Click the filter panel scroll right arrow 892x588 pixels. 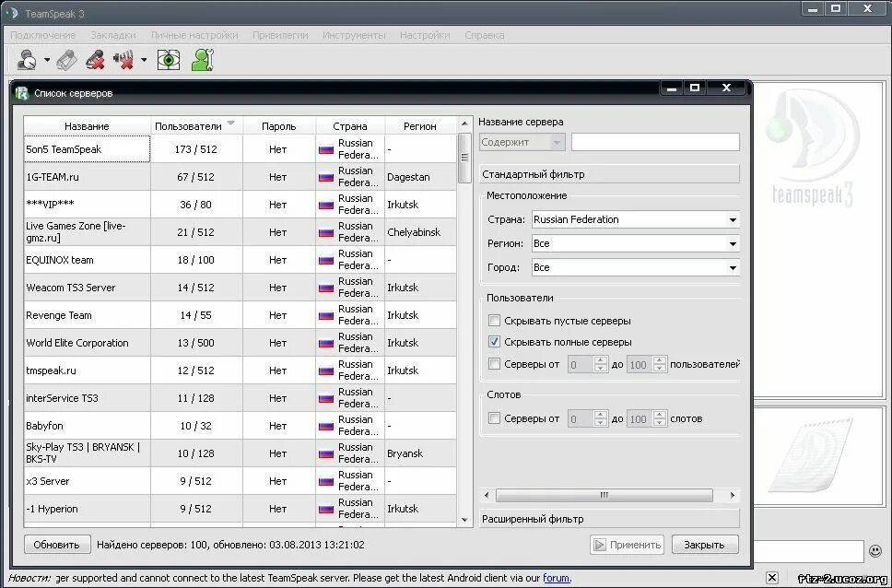pyautogui.click(x=733, y=495)
